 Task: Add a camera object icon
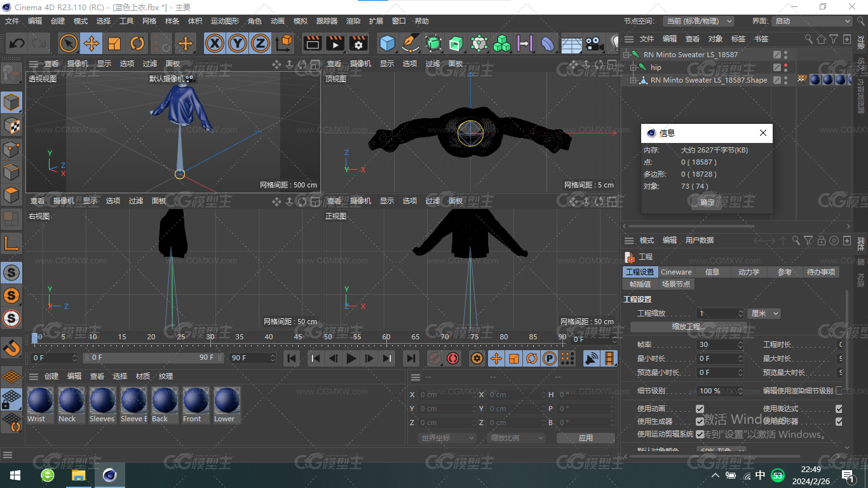click(x=593, y=43)
